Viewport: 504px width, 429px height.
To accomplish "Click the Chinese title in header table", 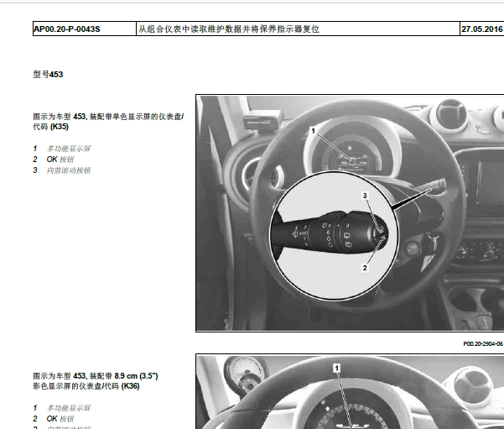I will tap(229, 29).
